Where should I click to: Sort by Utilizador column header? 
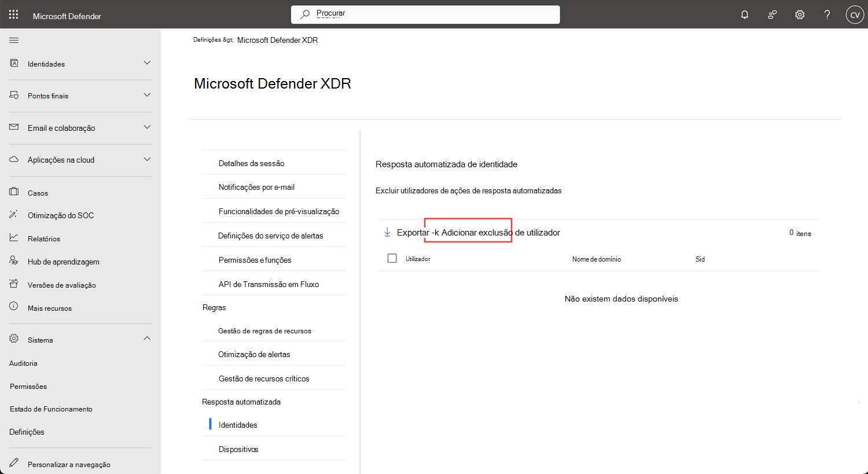pos(418,259)
